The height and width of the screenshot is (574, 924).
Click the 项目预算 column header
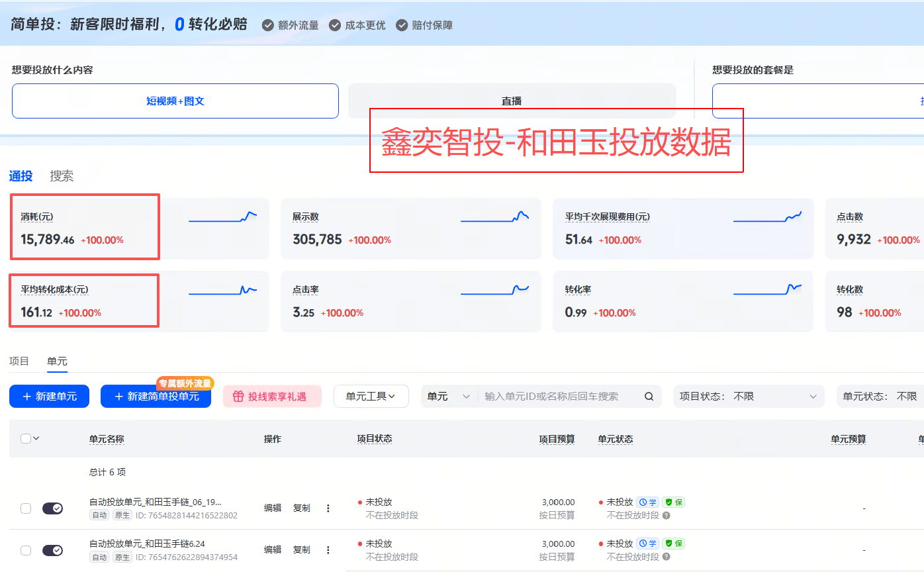557,439
